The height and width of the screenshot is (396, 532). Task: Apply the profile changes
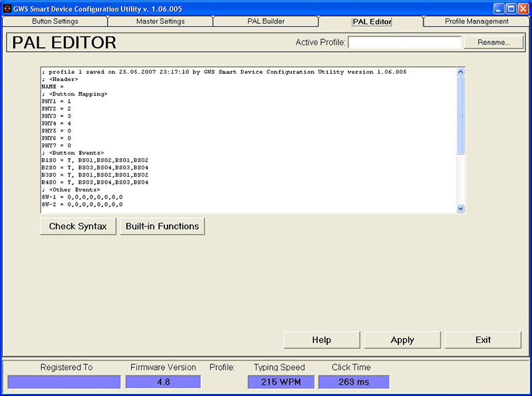click(402, 340)
